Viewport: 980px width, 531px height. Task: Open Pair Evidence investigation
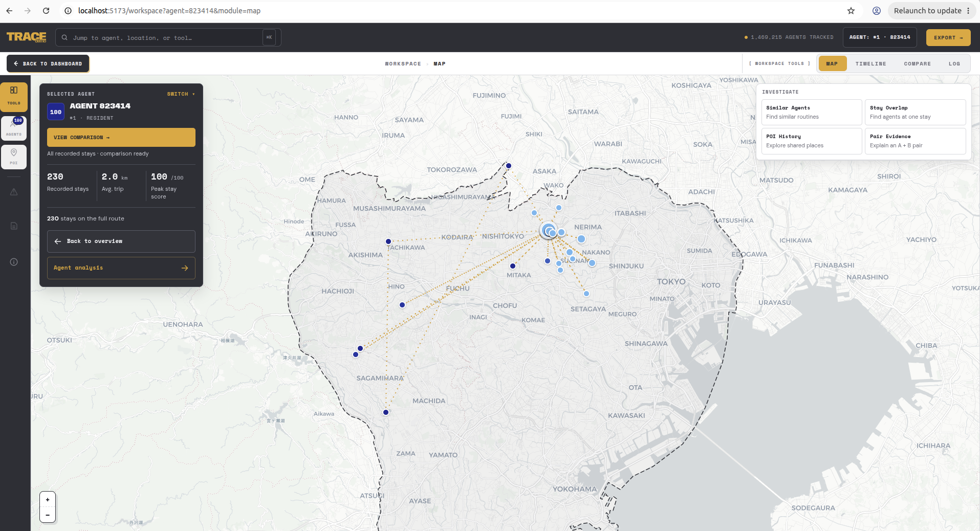[x=915, y=141]
